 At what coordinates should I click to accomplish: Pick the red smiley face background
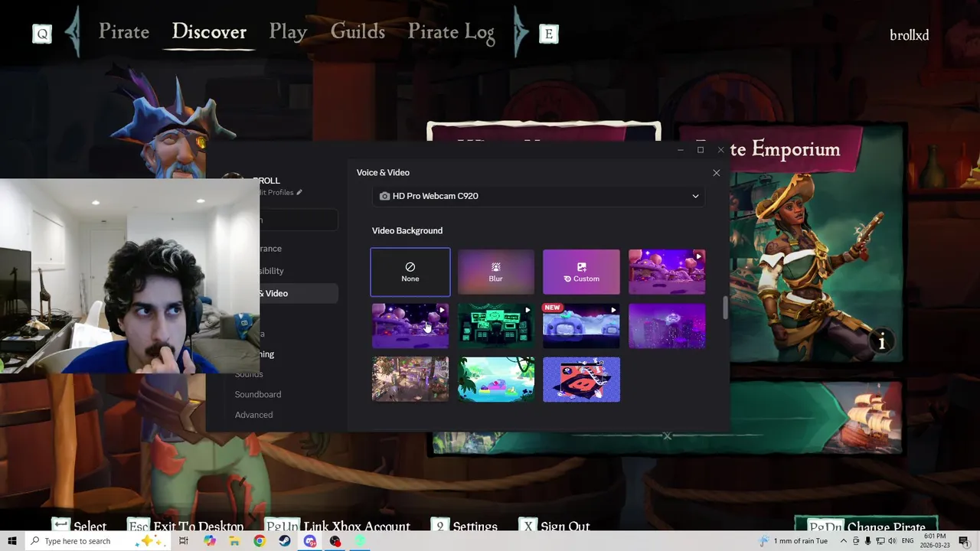click(582, 380)
